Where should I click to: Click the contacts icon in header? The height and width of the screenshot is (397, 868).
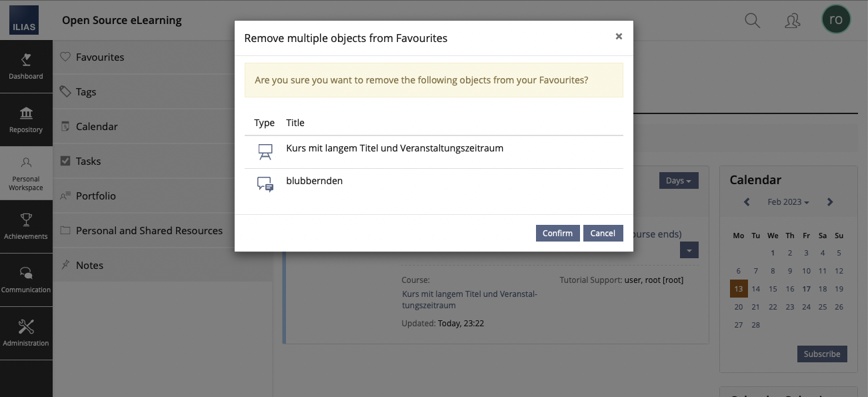point(792,21)
